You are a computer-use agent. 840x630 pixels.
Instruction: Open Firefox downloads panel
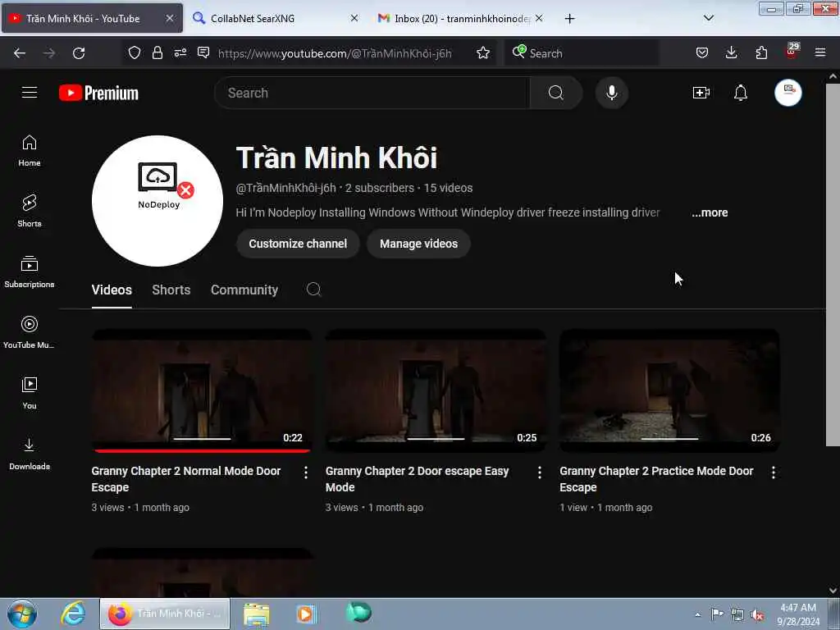[731, 52]
